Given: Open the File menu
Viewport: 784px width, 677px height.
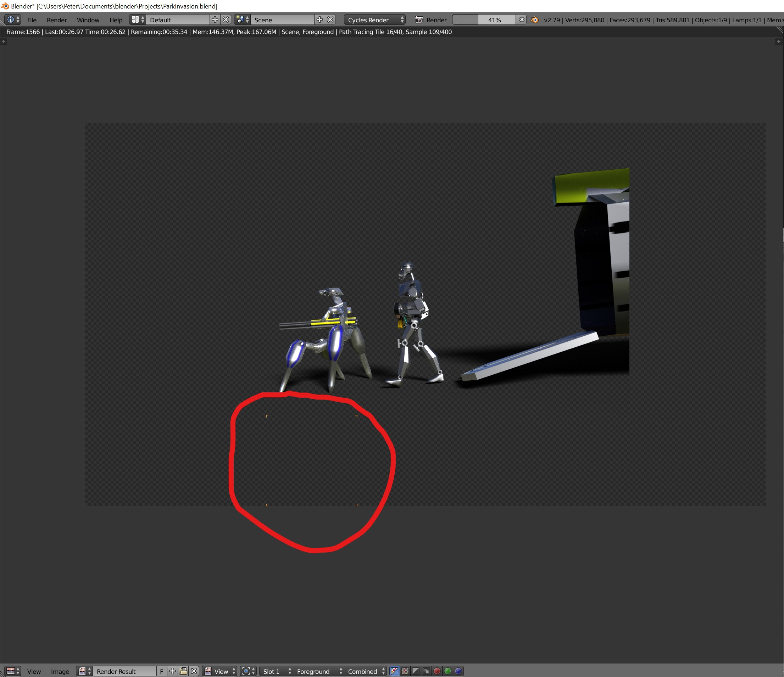Looking at the screenshot, I should coord(32,20).
